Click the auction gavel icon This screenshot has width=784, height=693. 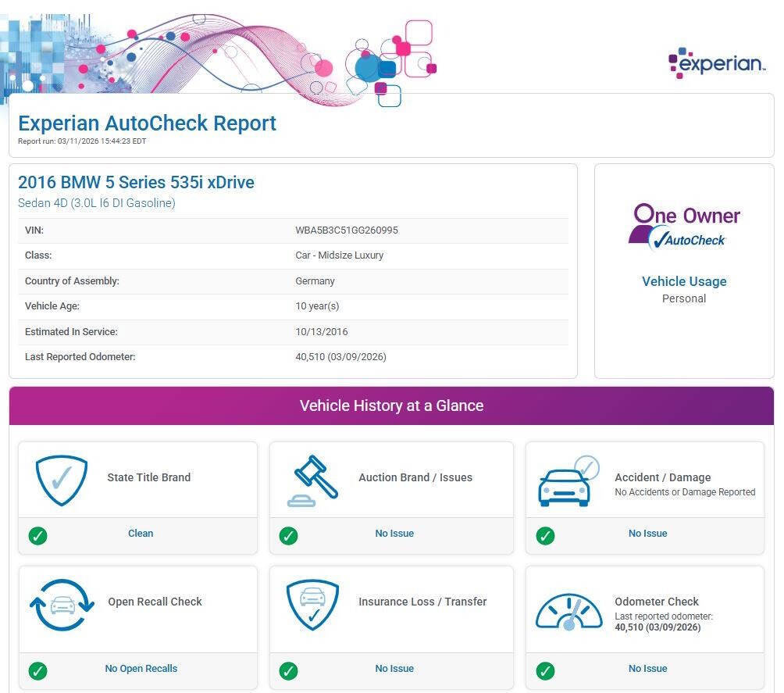click(x=313, y=480)
